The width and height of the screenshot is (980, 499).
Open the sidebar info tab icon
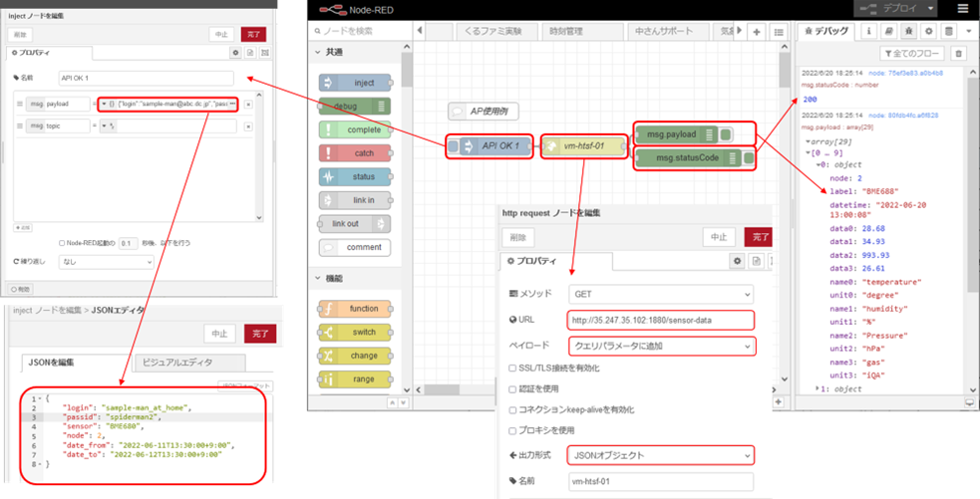click(868, 32)
